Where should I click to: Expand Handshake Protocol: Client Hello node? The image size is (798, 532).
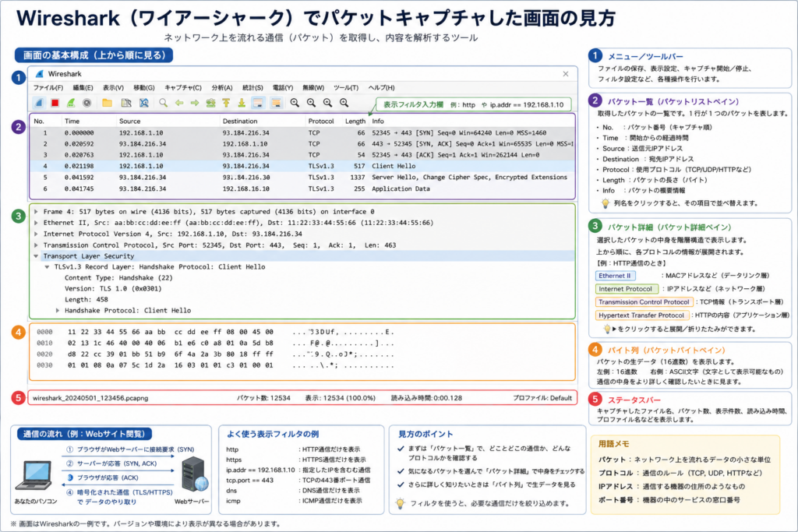(x=58, y=310)
